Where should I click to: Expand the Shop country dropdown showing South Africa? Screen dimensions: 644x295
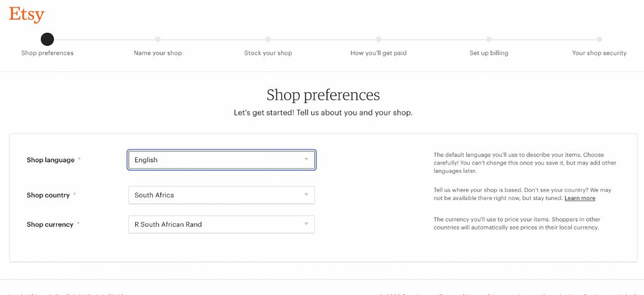point(221,195)
